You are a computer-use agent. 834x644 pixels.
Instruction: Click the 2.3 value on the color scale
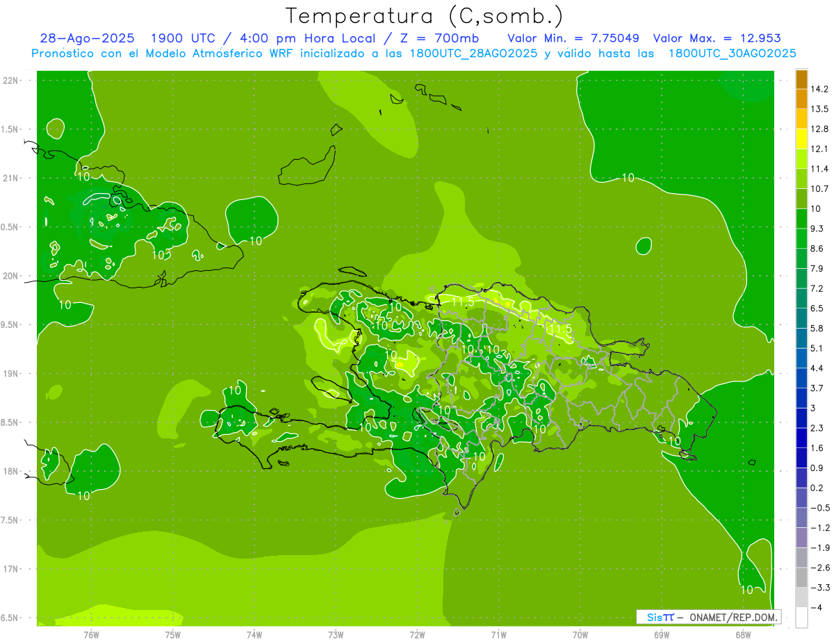pyautogui.click(x=818, y=428)
